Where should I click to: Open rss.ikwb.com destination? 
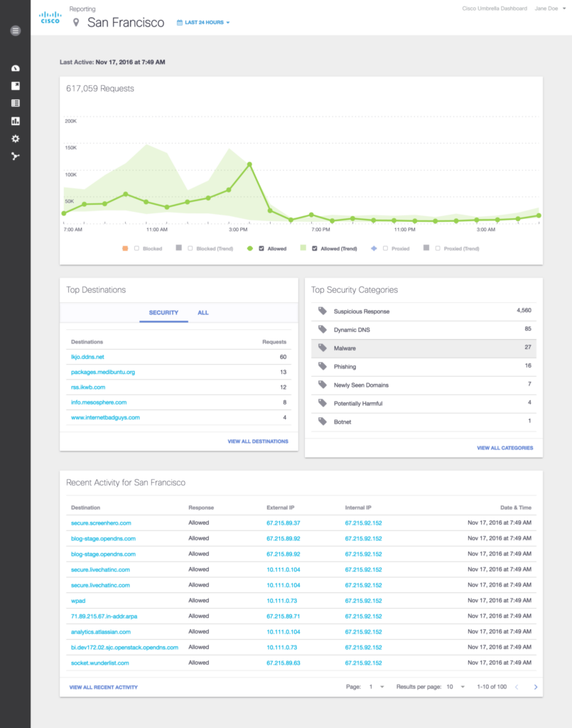pos(88,387)
